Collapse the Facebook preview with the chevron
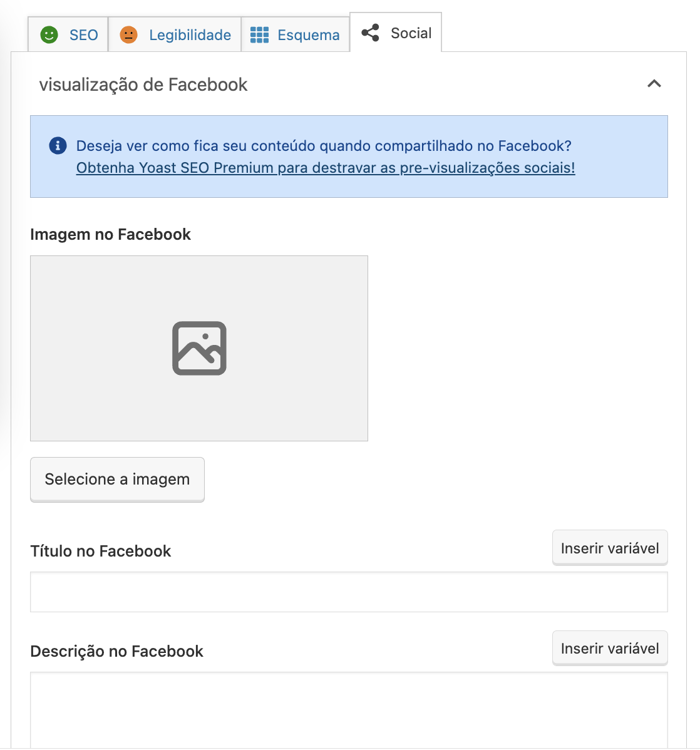700x750 pixels. [654, 84]
